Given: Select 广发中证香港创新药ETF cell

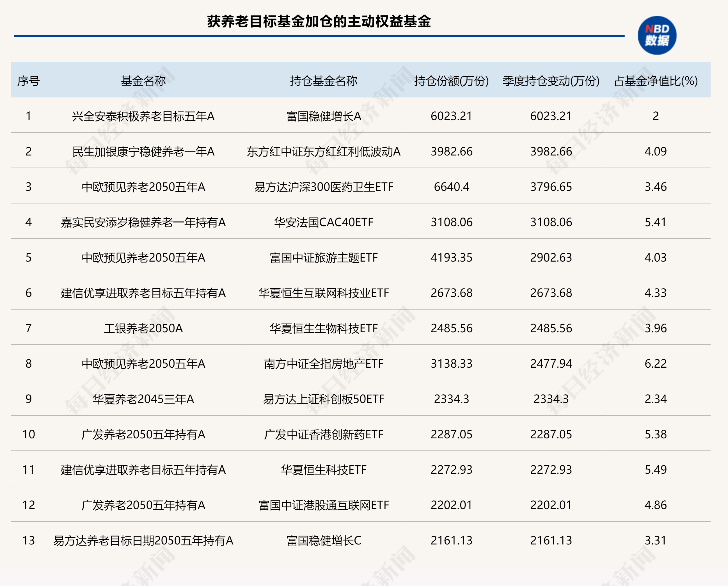Looking at the screenshot, I should click(x=324, y=434).
